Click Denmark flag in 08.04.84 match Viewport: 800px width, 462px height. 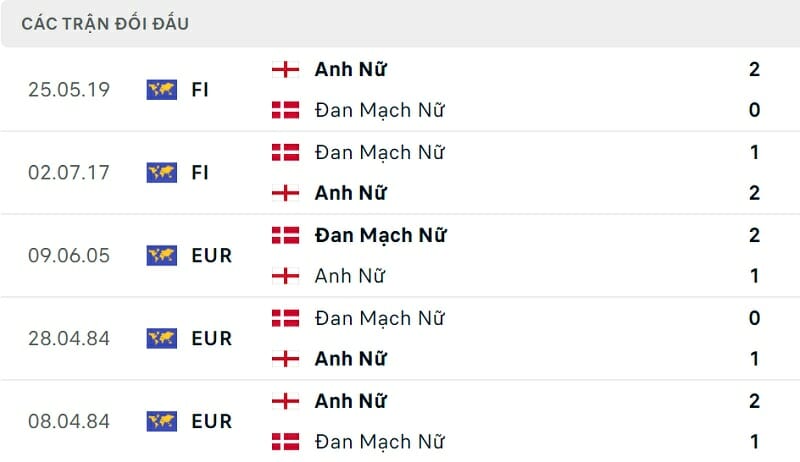point(285,442)
